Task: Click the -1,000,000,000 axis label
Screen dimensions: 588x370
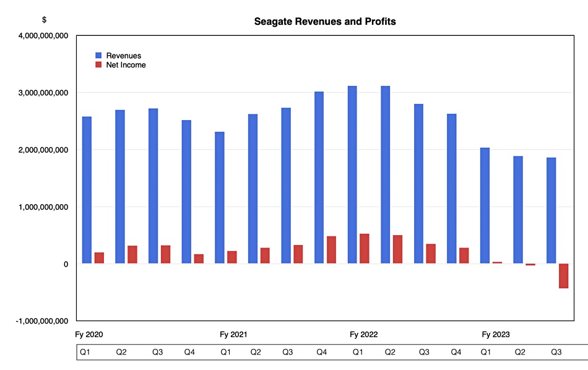Action: pos(42,321)
